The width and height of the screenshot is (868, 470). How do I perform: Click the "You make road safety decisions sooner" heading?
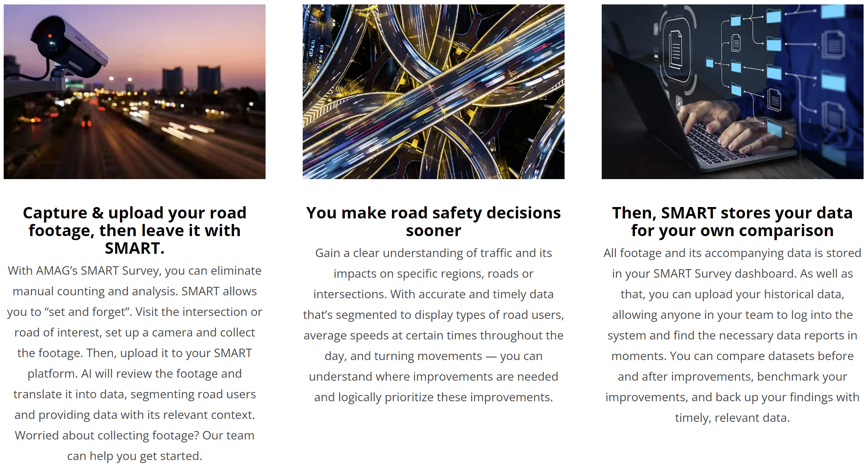pyautogui.click(x=433, y=221)
